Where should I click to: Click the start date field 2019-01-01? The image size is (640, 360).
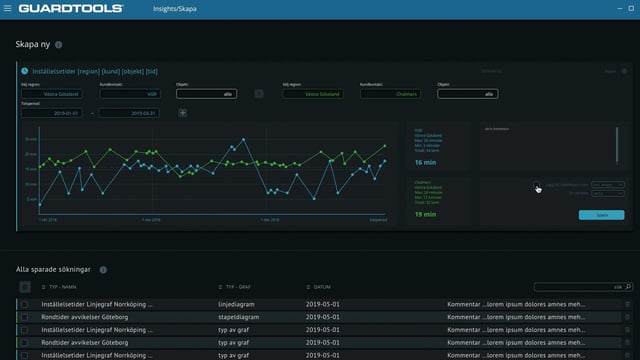click(x=52, y=113)
